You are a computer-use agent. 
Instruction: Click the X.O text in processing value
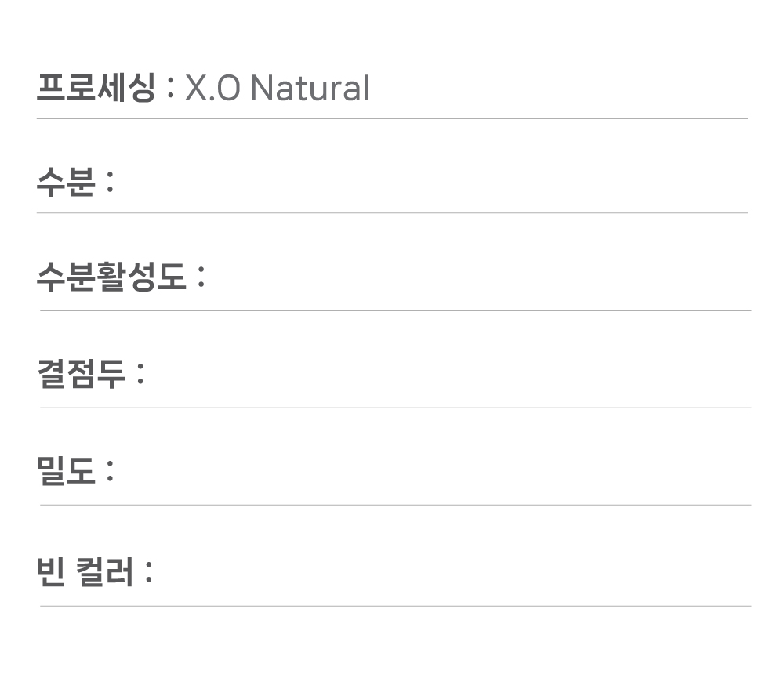pyautogui.click(x=212, y=89)
